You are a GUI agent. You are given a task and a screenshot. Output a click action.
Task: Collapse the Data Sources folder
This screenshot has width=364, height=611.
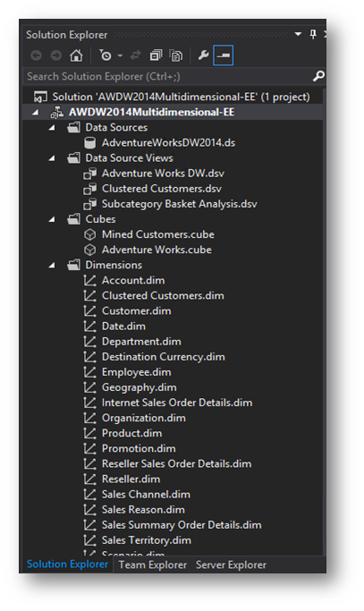[52, 128]
